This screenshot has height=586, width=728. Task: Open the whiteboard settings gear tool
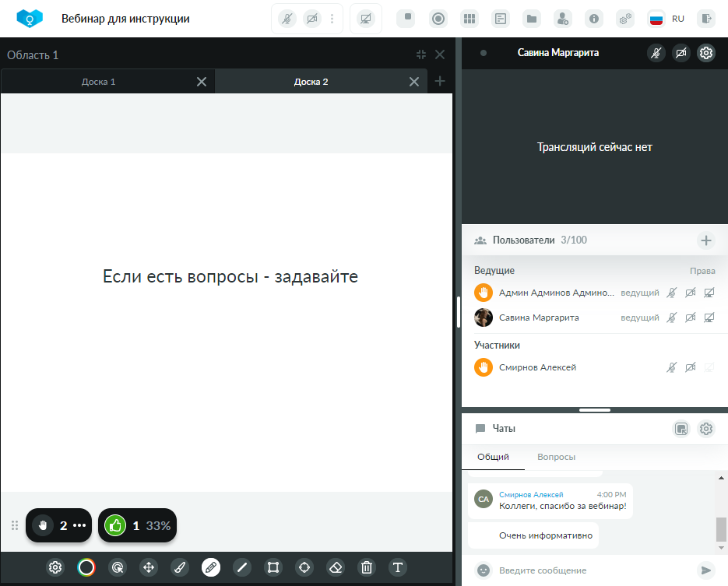(55, 567)
